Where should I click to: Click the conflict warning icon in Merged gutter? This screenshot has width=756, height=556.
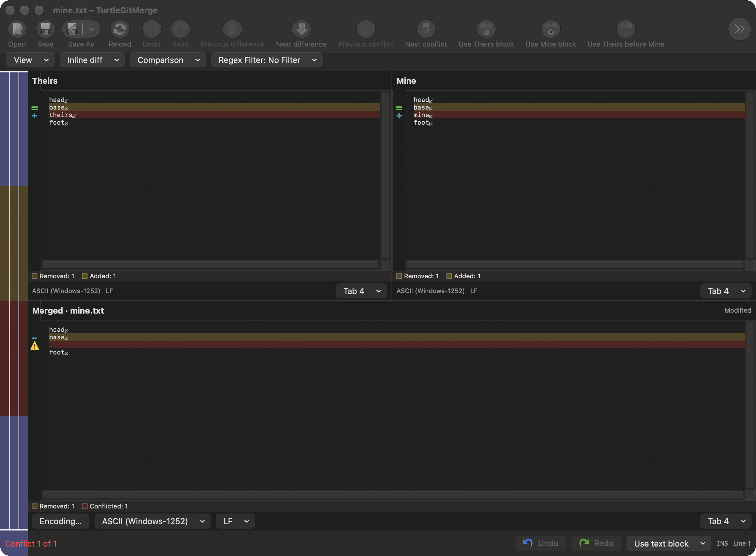pos(35,346)
